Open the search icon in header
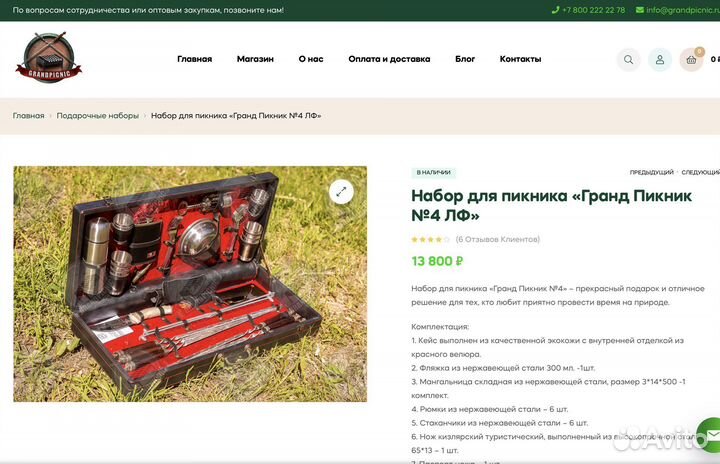The height and width of the screenshot is (464, 720). coord(628,60)
